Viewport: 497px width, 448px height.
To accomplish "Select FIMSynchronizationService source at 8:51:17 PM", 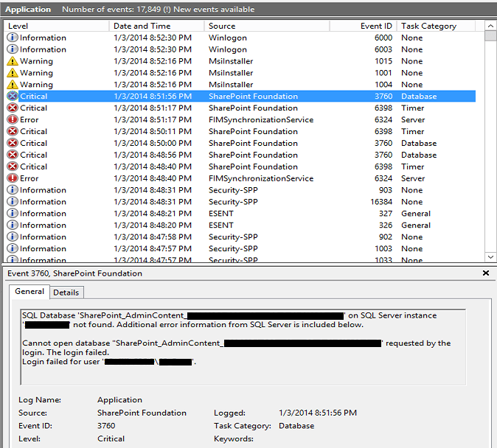I will (x=261, y=120).
